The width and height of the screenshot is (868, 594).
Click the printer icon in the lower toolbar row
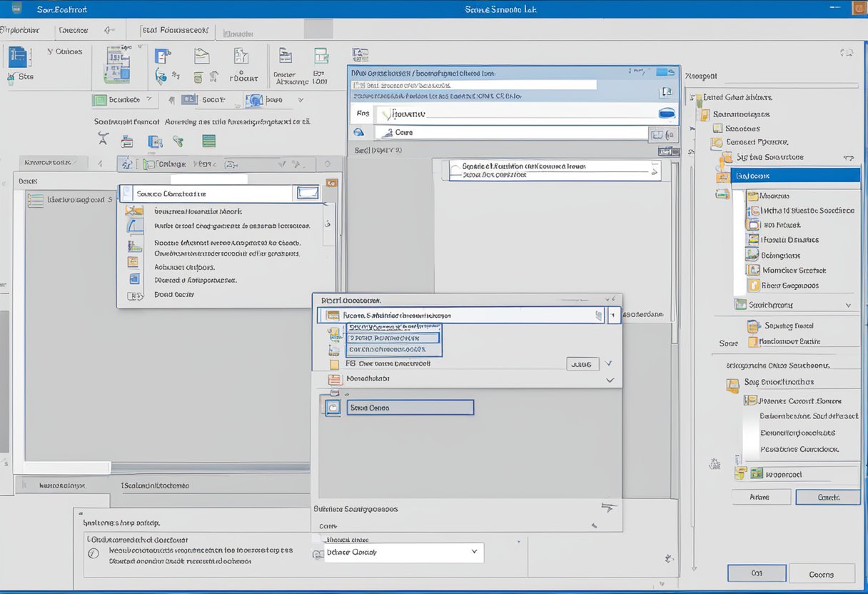(126, 140)
